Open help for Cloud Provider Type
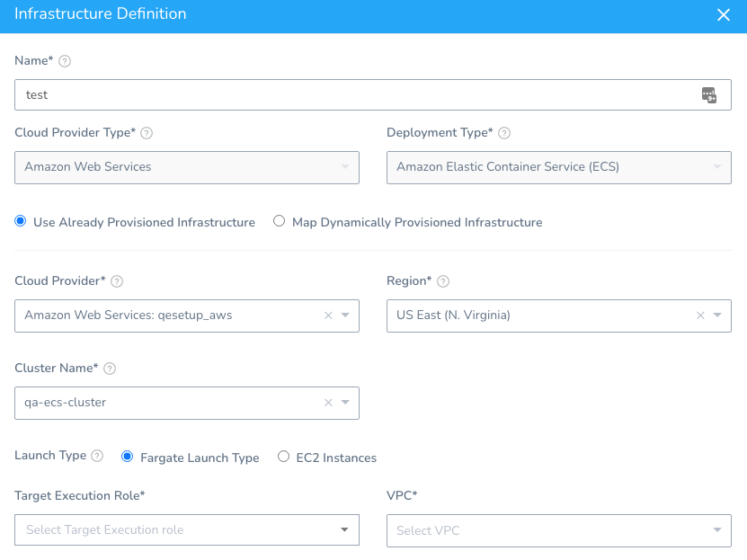Image resolution: width=747 pixels, height=560 pixels. (x=147, y=133)
